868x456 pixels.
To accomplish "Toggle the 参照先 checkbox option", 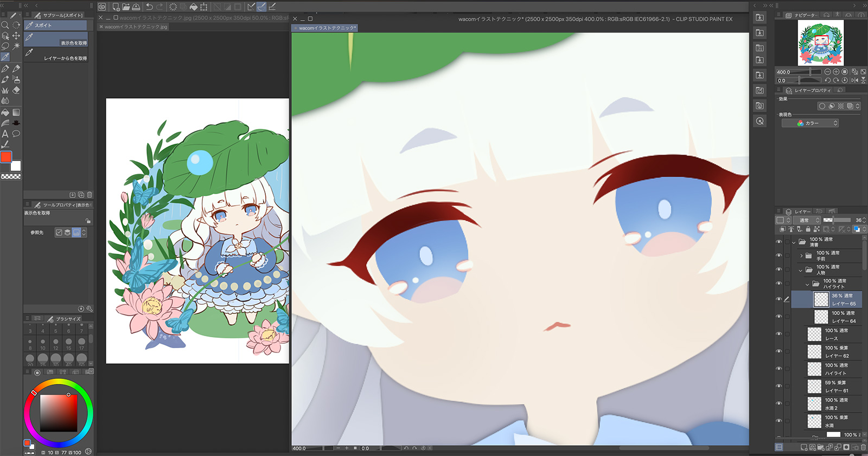I will pos(59,233).
